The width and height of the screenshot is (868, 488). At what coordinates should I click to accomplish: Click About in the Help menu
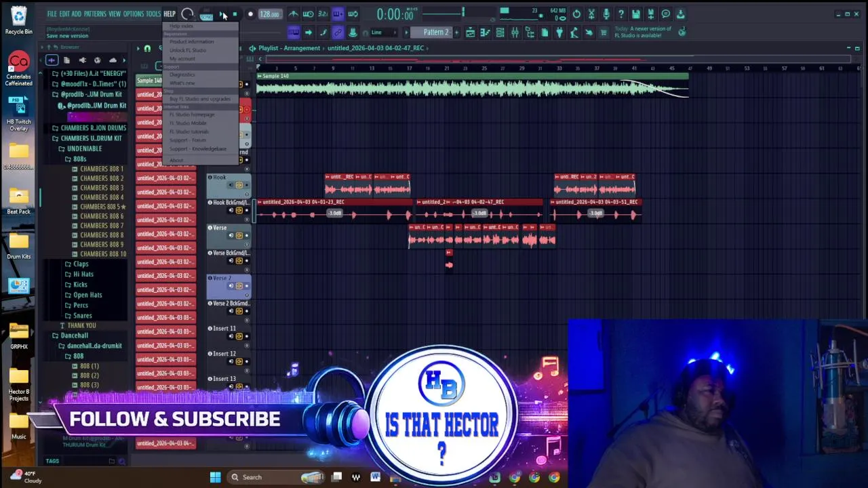[x=176, y=160]
